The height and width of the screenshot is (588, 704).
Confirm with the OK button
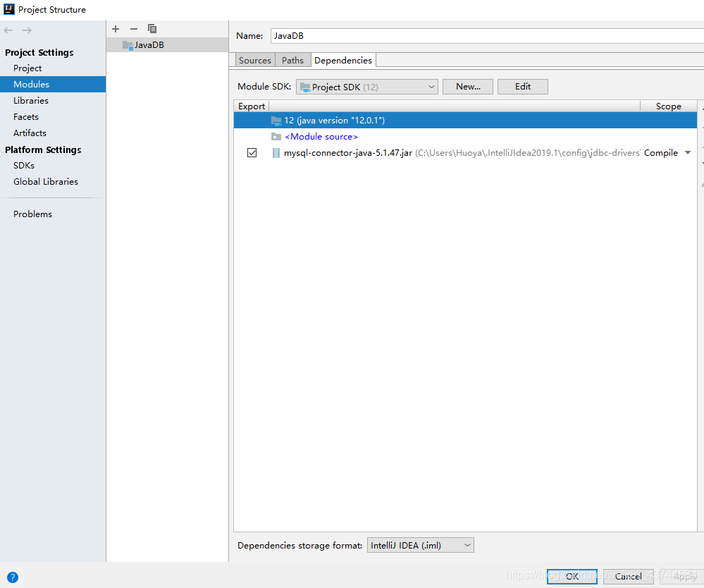572,576
